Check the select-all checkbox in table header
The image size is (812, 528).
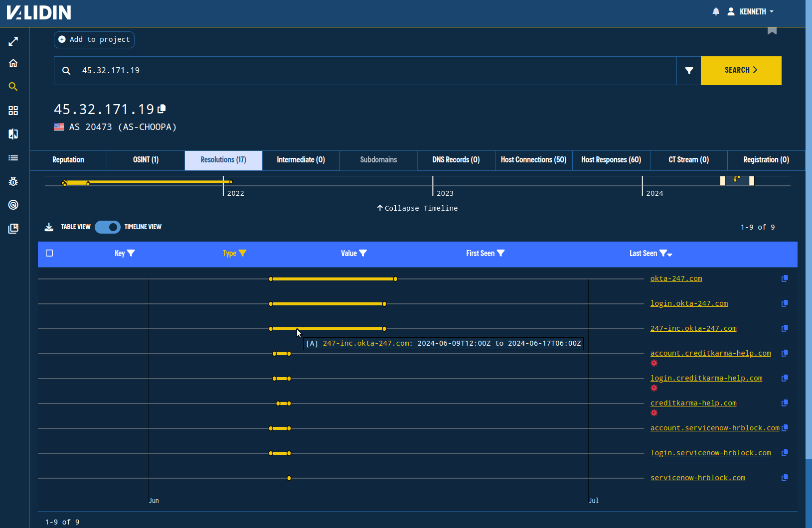point(49,253)
